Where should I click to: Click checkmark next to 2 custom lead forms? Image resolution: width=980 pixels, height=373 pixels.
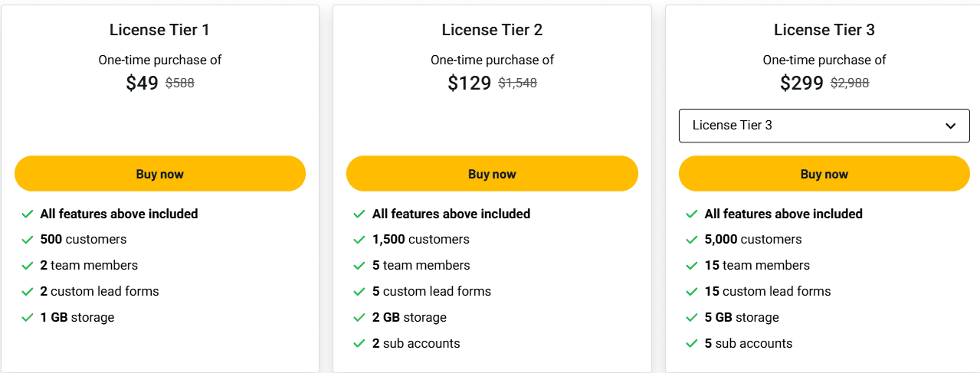point(28,291)
